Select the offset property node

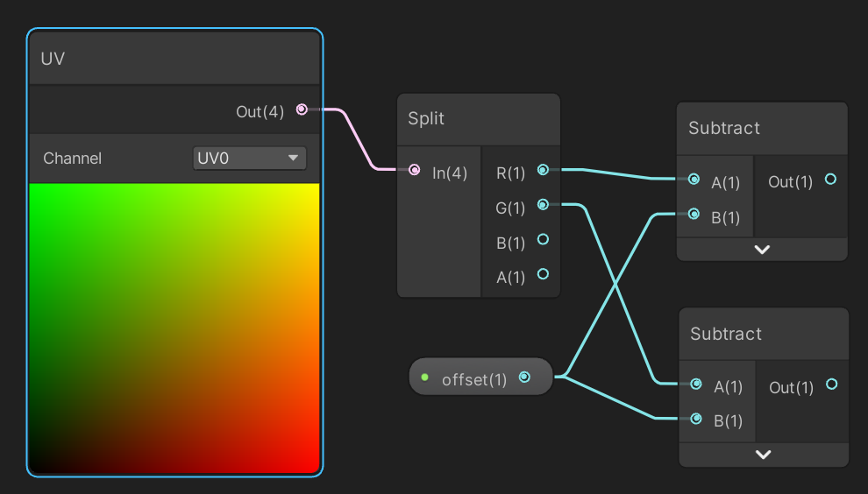480,377
